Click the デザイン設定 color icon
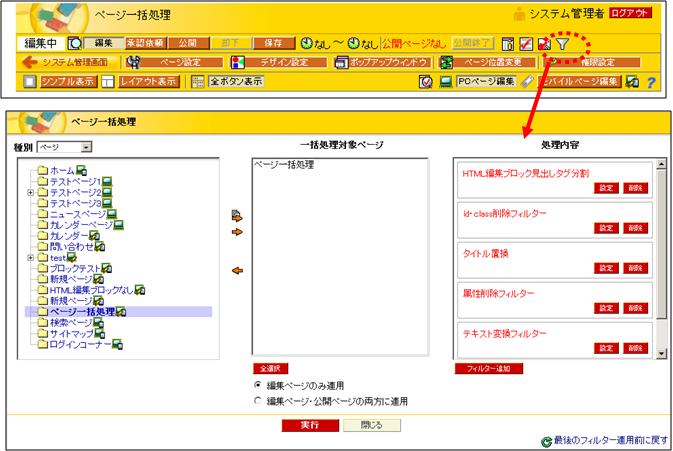 [237, 63]
